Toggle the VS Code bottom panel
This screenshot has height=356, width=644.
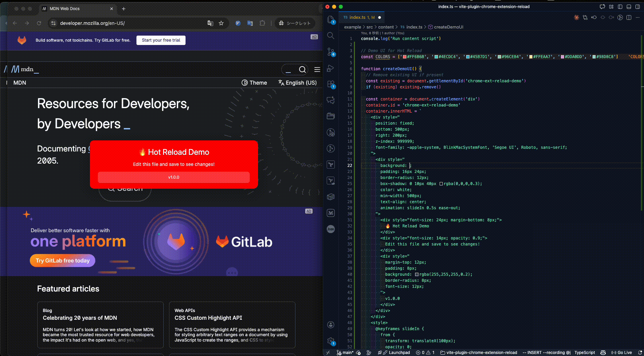click(x=629, y=7)
